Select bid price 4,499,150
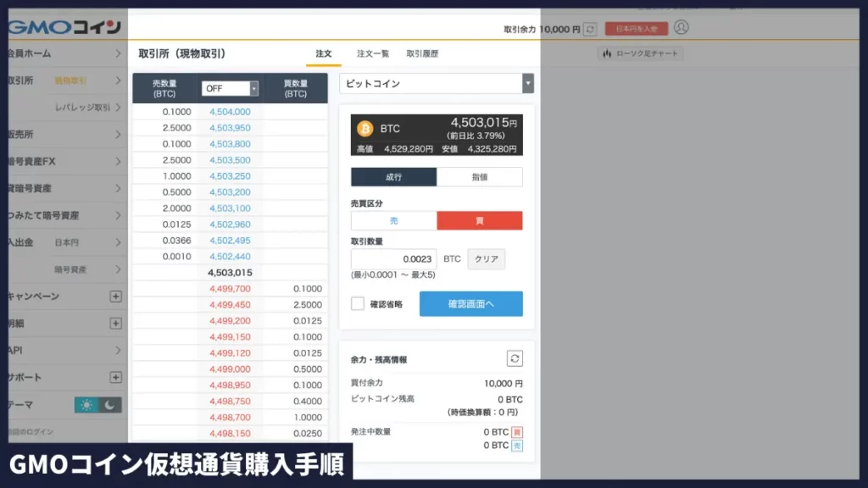 [x=230, y=337]
